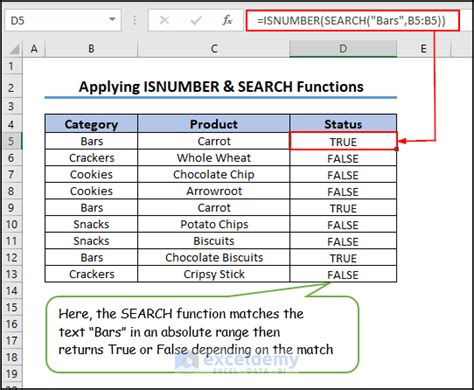Select the 'Cripsy Stick' product cell

(214, 274)
